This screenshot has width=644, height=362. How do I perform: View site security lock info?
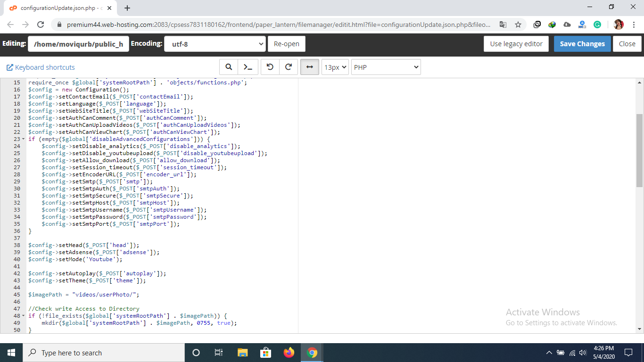point(59,25)
